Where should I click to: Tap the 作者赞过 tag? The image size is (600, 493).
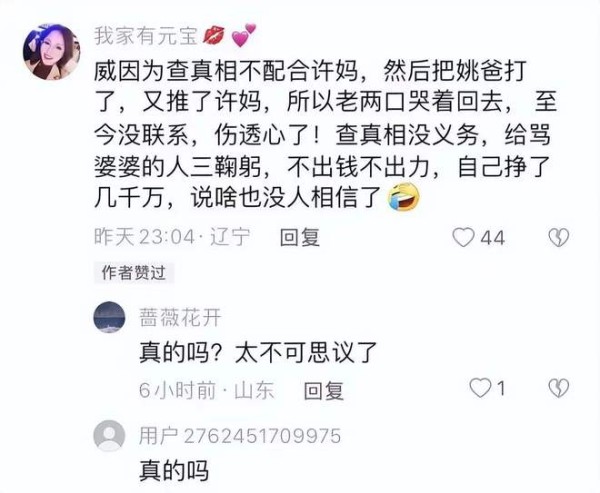(134, 273)
